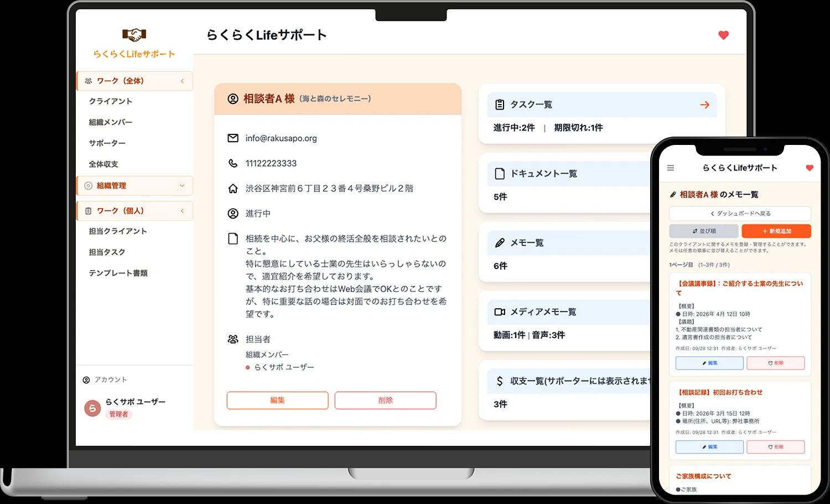830x504 pixels.
Task: Open クライアント in the sidebar
Action: coord(111,101)
